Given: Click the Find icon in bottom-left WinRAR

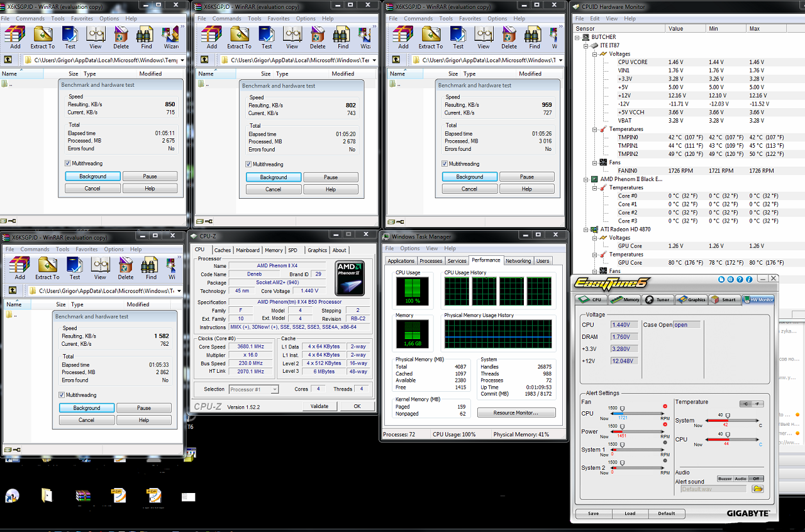Looking at the screenshot, I should (x=151, y=268).
